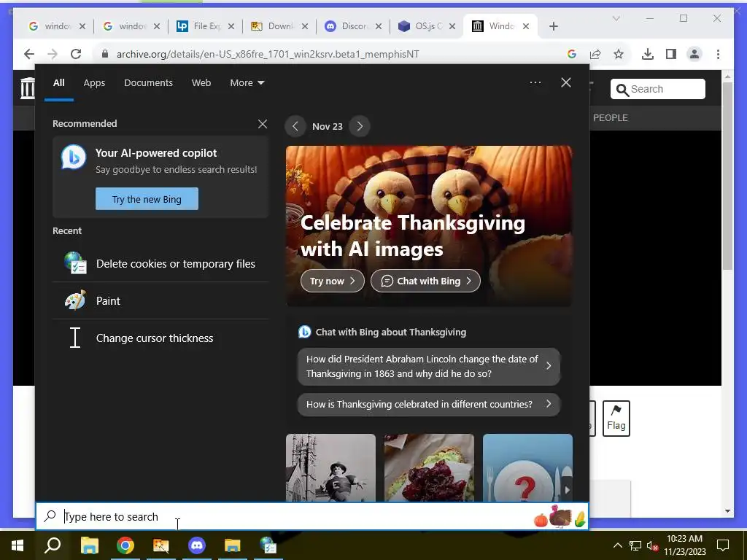Screen dimensions: 747x560
Task: Click the Google icon in address bar
Action: [572, 54]
